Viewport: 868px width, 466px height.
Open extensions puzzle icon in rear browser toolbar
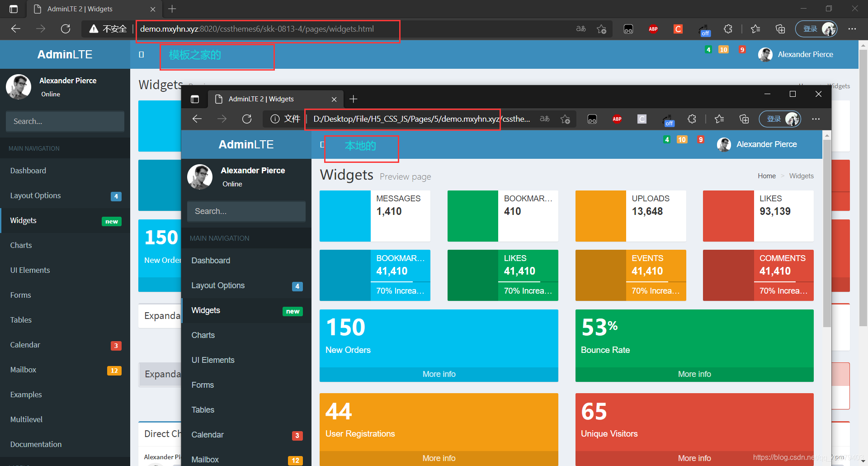pos(728,29)
